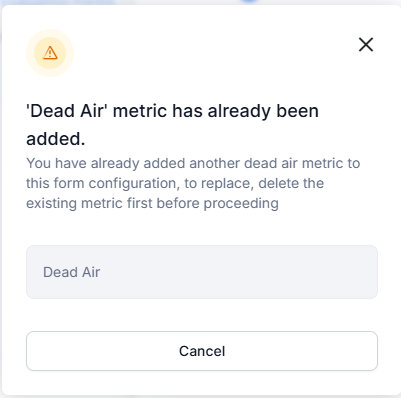Click the 'existing metric first before proceeding' line

pos(152,203)
